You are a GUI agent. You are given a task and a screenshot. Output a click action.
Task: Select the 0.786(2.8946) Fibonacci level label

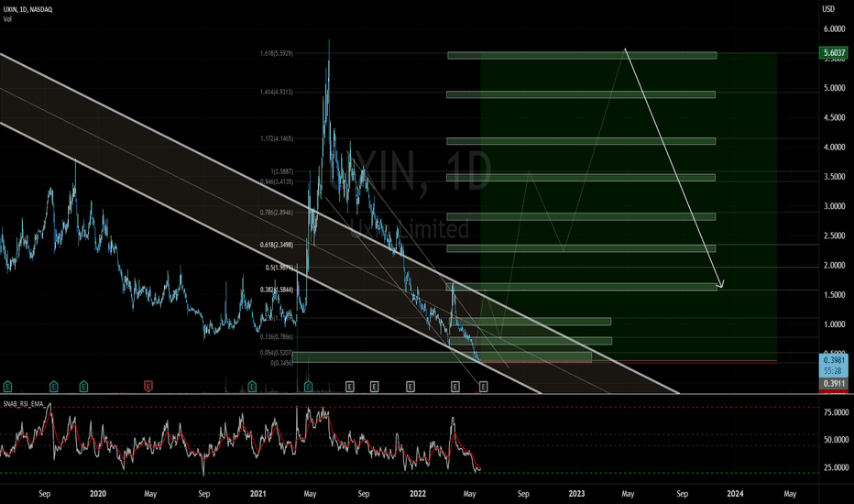276,213
